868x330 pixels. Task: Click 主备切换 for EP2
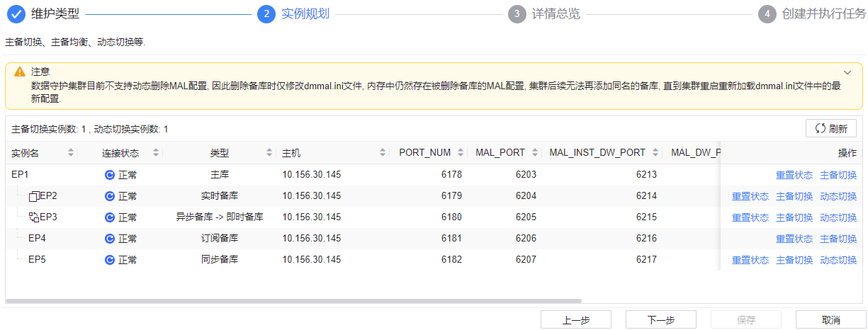[x=794, y=196]
